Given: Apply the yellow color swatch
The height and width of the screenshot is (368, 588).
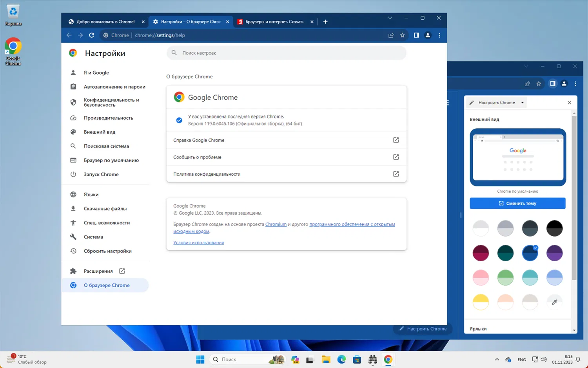Looking at the screenshot, I should 481,302.
